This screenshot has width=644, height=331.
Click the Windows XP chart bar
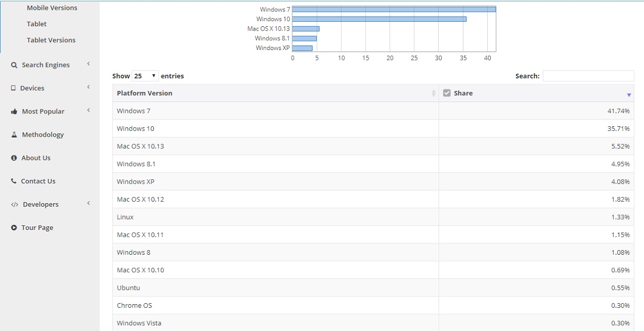[302, 48]
